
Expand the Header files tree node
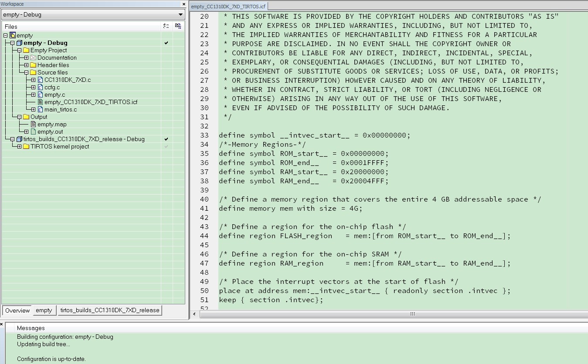tap(26, 65)
